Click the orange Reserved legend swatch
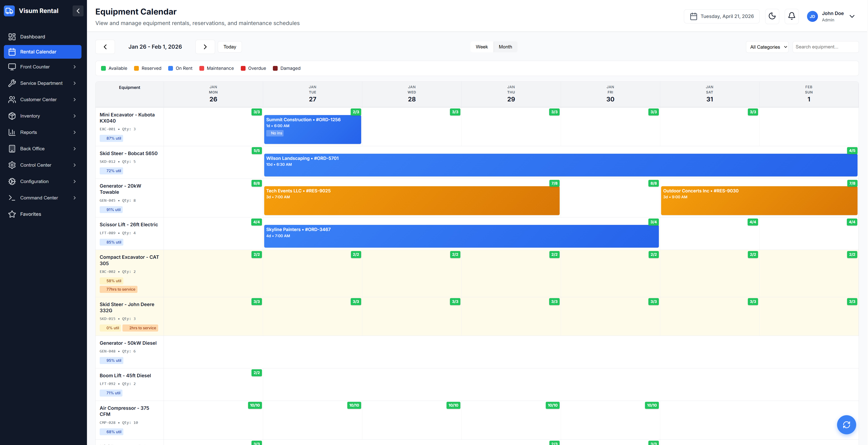The width and height of the screenshot is (868, 445). pos(137,68)
